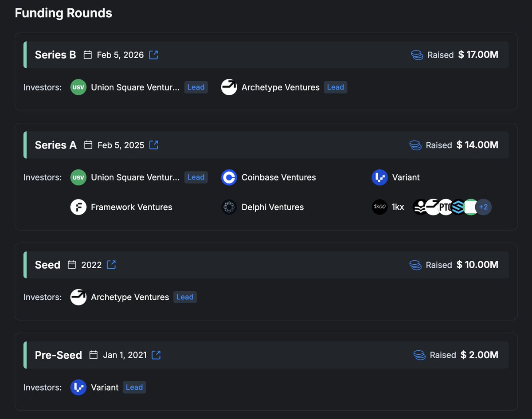Image resolution: width=532 pixels, height=419 pixels.
Task: Click the $ 14.00M raised amount
Action: click(x=477, y=145)
